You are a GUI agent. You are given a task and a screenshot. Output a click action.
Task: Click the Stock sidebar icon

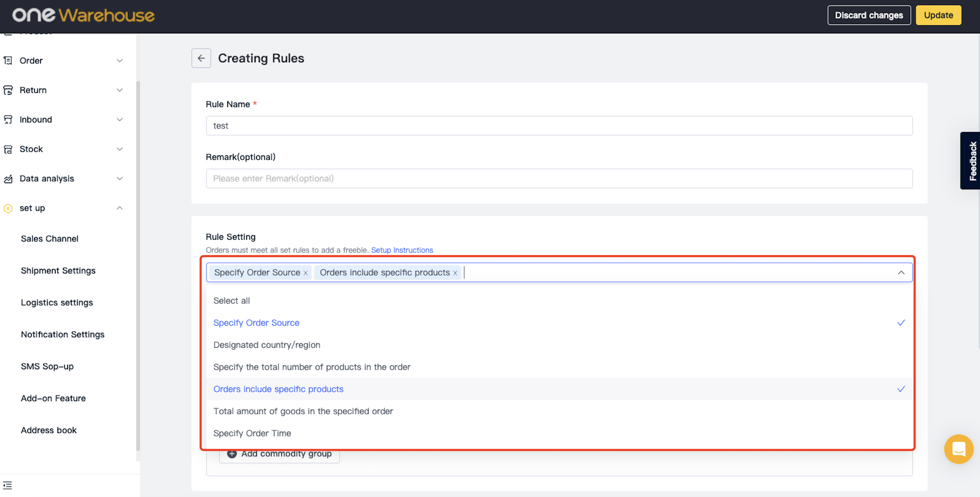[8, 149]
